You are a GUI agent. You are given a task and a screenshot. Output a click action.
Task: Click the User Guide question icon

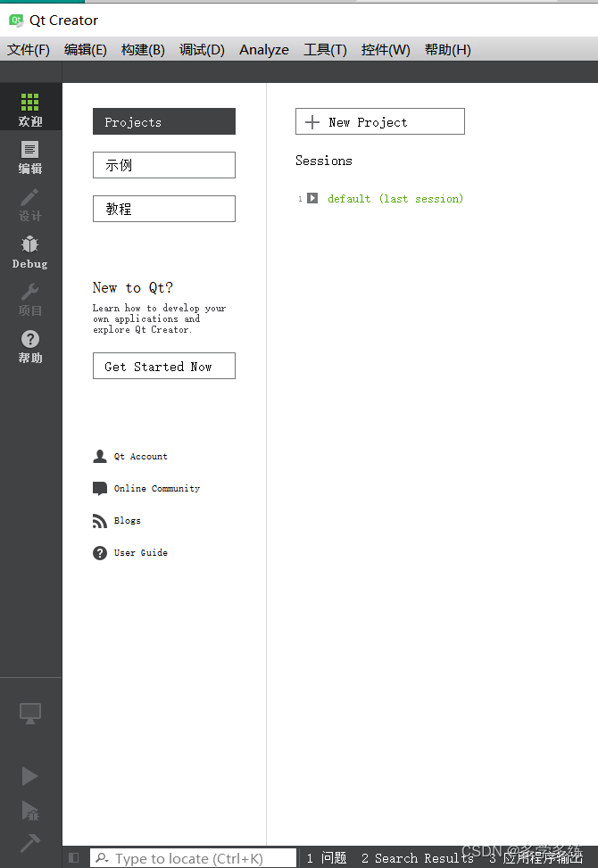pos(100,553)
